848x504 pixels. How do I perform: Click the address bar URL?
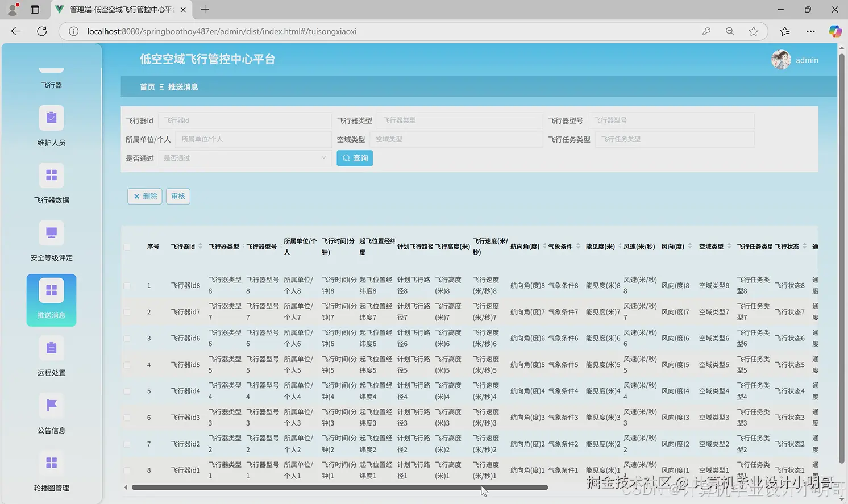[222, 31]
